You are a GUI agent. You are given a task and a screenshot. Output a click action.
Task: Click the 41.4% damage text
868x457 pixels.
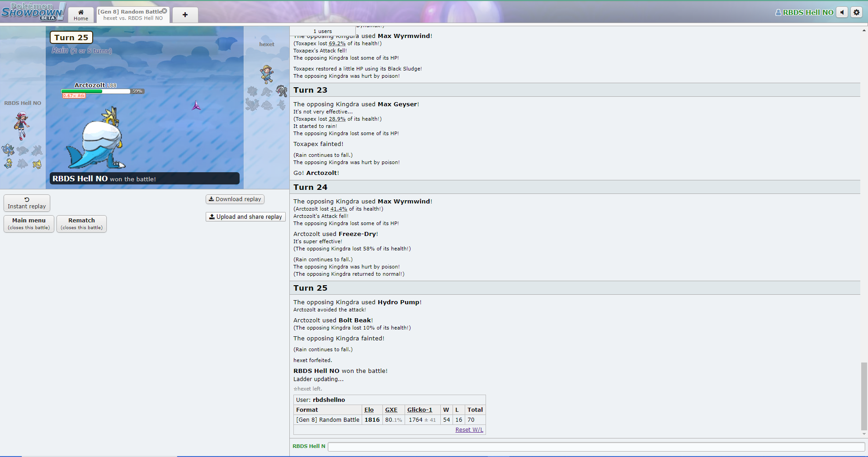(x=339, y=209)
